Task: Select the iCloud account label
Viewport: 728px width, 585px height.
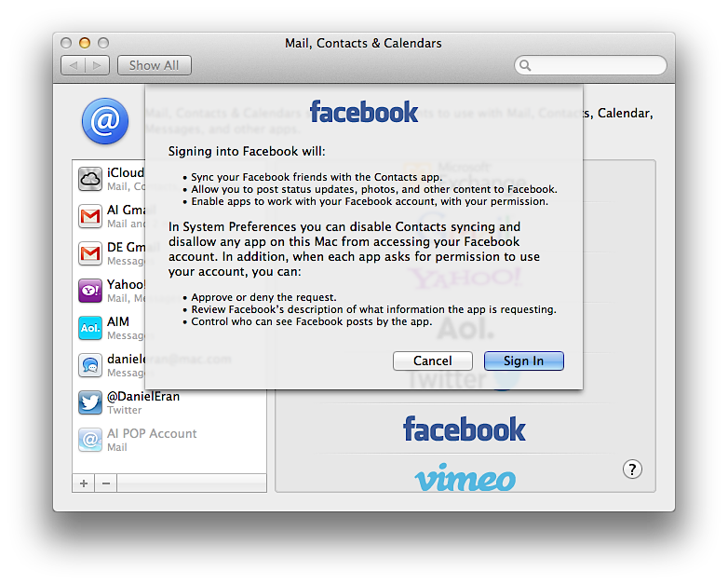Action: point(126,173)
